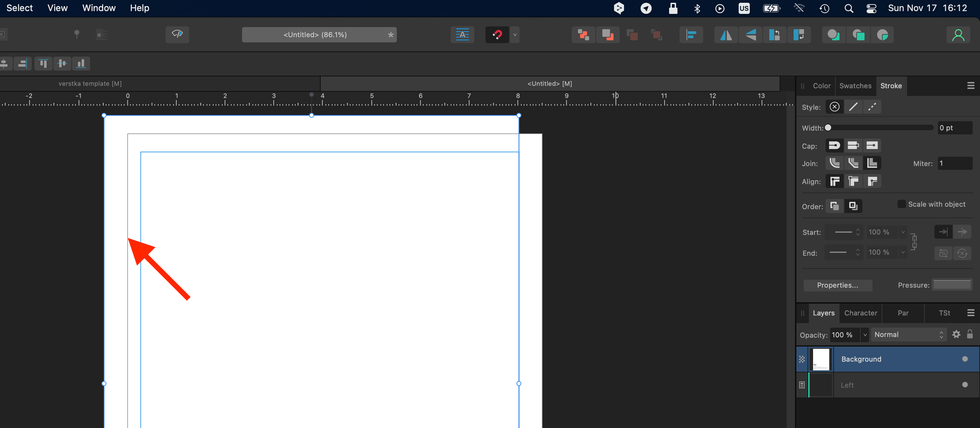Viewport: 980px width, 428px height.
Task: Switch to the Character tab
Action: [861, 313]
